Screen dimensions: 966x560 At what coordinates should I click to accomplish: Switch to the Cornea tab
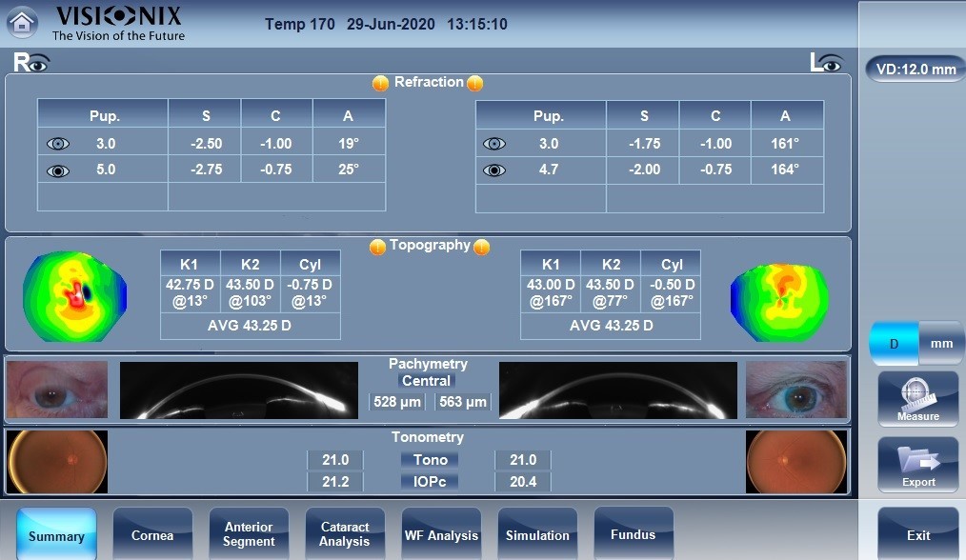pos(152,535)
